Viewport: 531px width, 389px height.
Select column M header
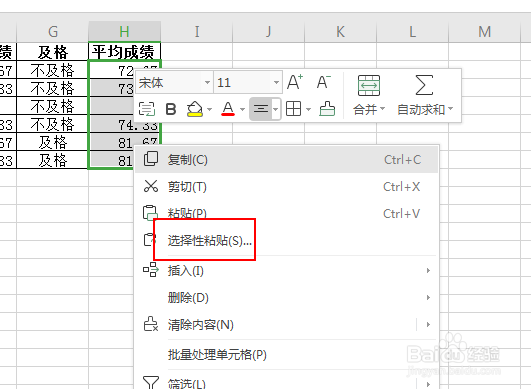484,32
